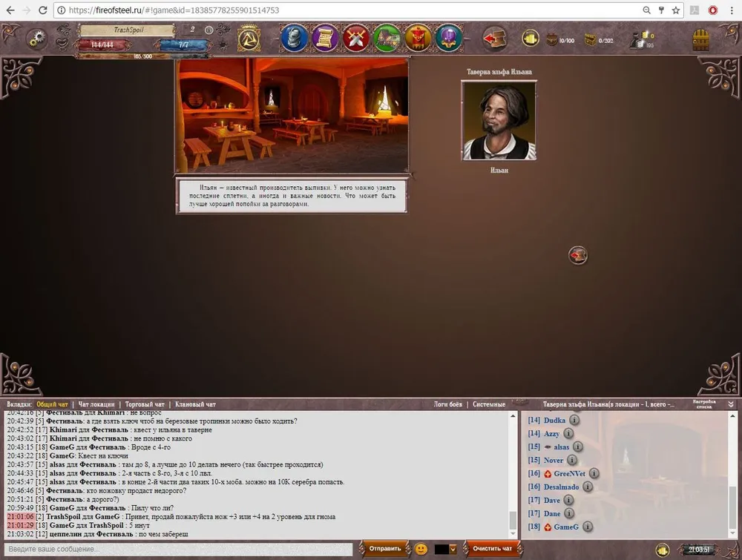Click the money stack icon showing 195
Viewport: 742px width, 560px height.
(x=641, y=40)
